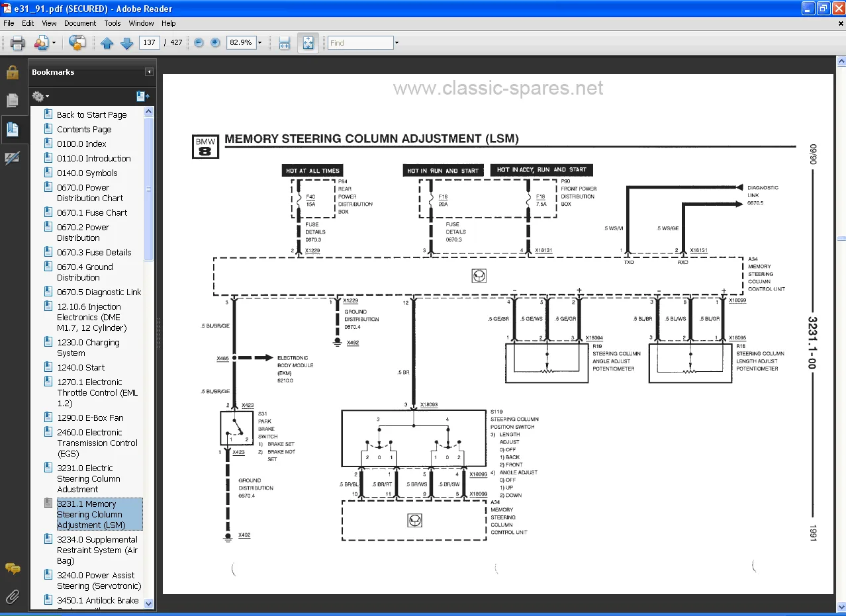This screenshot has height=616, width=846.
Task: Go to next page with down arrow
Action: pyautogui.click(x=126, y=43)
